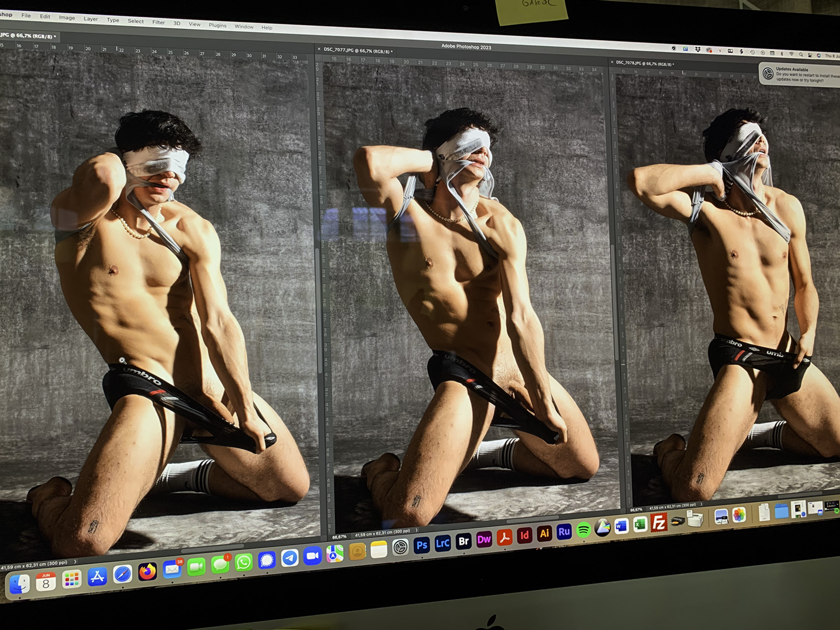Open the Window menu

244,26
